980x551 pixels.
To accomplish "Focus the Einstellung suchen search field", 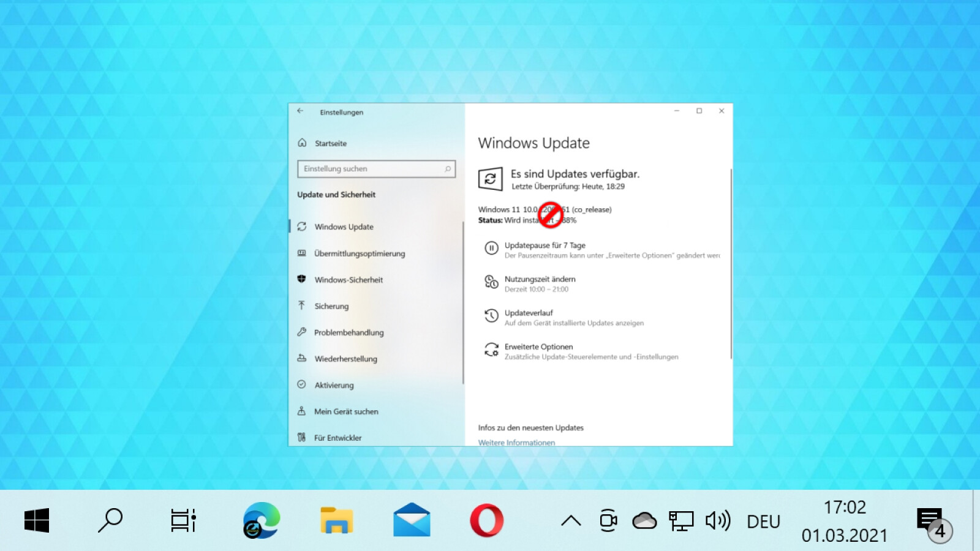I will [376, 169].
